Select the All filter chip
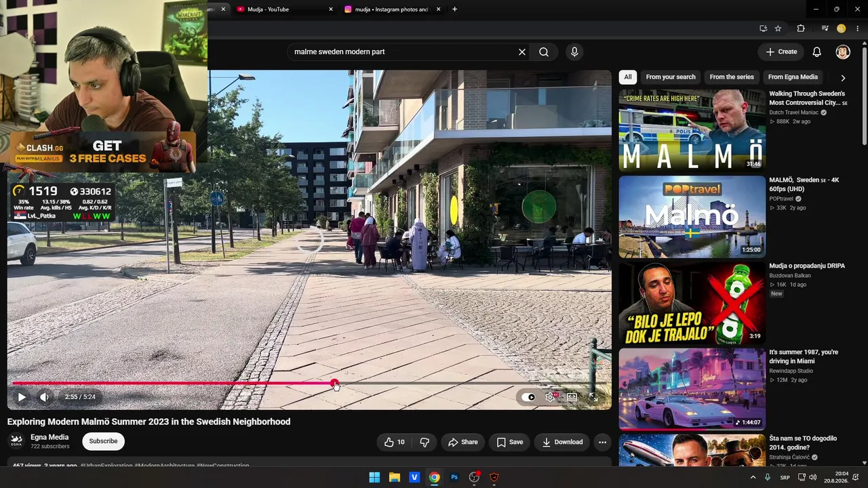Viewport: 868px width, 488px height. tap(628, 77)
